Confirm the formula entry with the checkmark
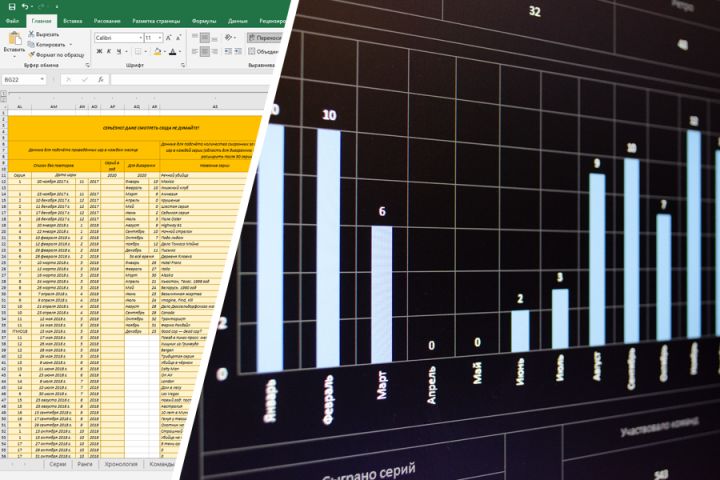This screenshot has height=480, width=720. pos(84,79)
